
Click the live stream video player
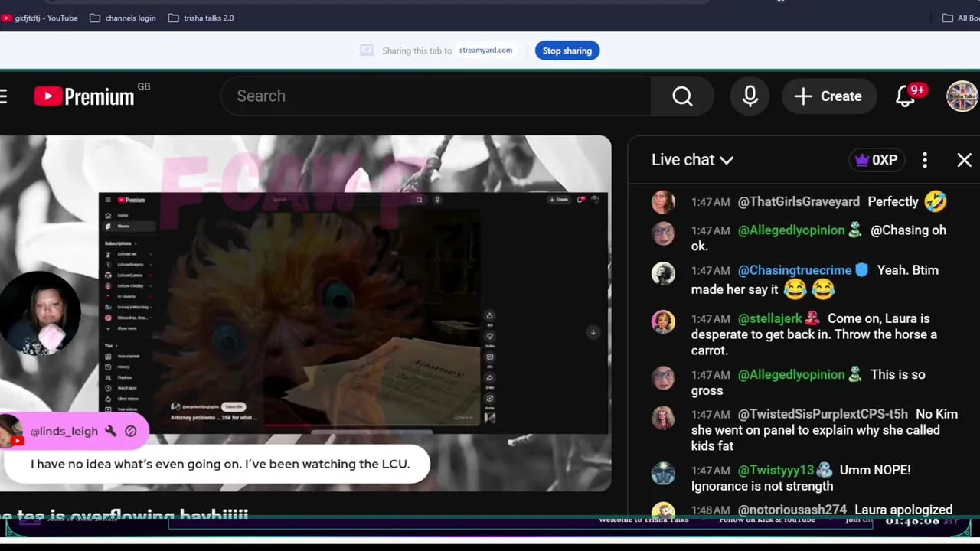[x=305, y=314]
